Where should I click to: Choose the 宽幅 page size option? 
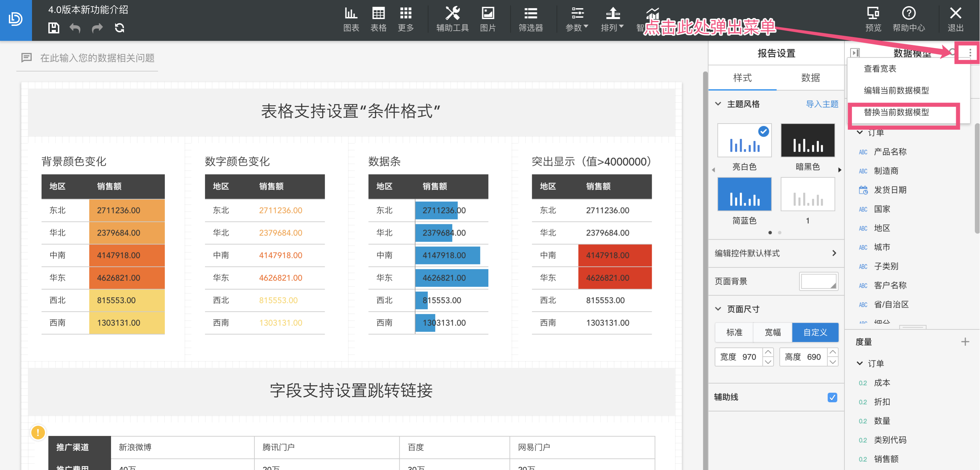pyautogui.click(x=773, y=333)
